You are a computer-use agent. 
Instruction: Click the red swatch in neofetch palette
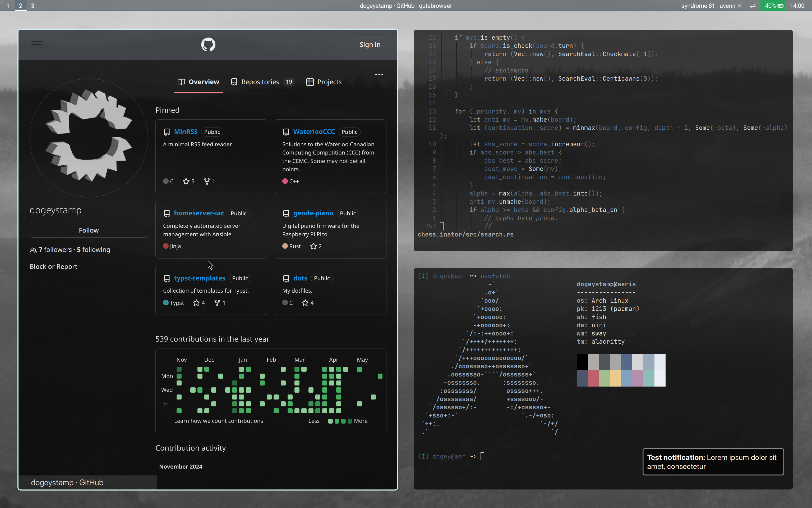point(593,378)
